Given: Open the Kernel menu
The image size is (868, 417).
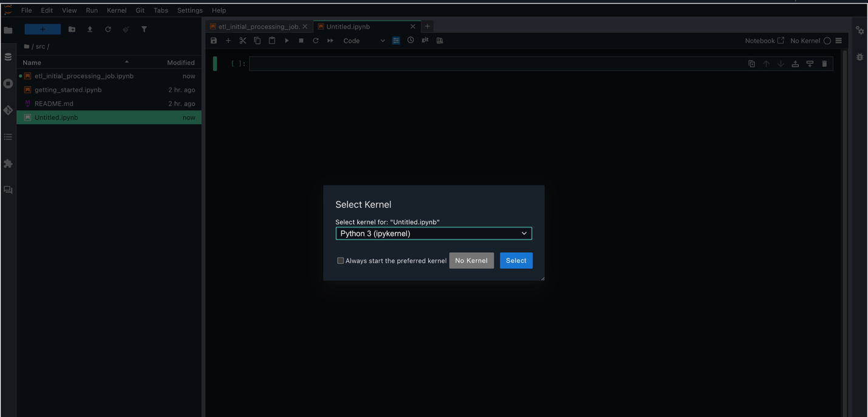Looking at the screenshot, I should coord(116,10).
